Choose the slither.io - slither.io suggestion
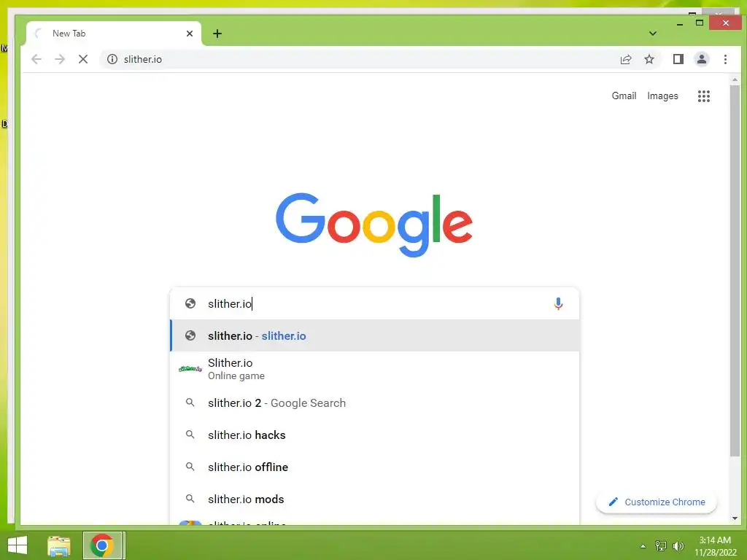747x560 pixels. click(x=374, y=335)
